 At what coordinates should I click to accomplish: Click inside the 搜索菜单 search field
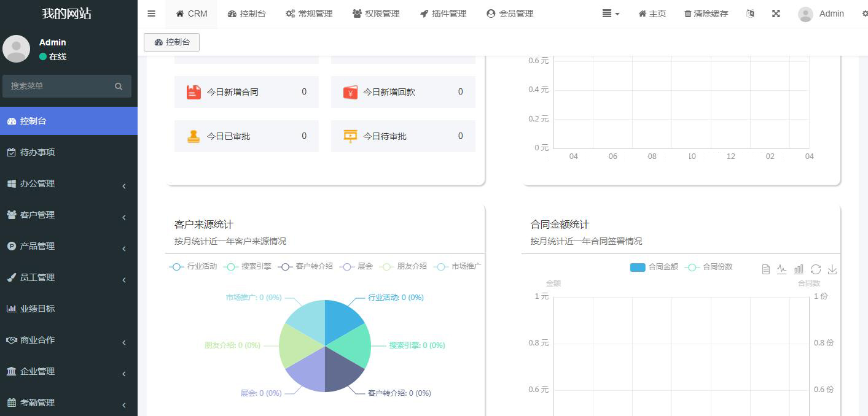tap(61, 86)
